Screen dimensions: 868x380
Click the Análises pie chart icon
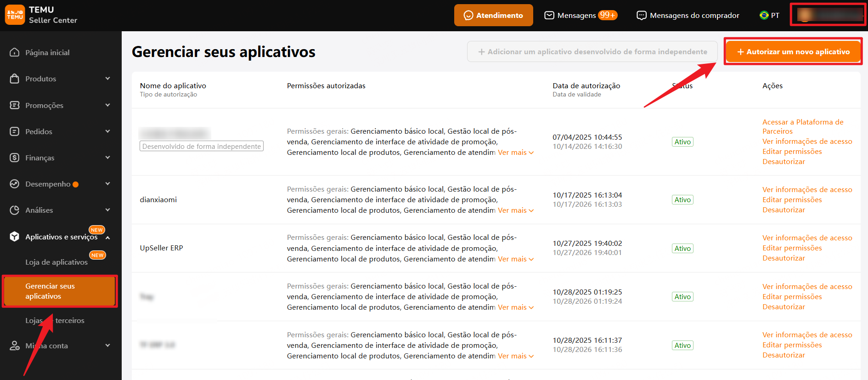point(15,210)
